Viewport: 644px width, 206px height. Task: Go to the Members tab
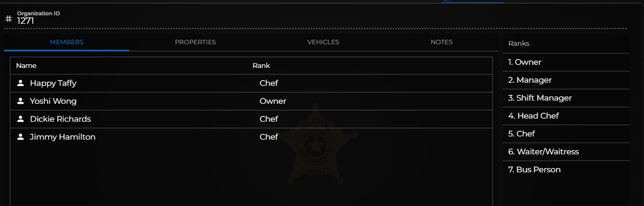(x=67, y=42)
